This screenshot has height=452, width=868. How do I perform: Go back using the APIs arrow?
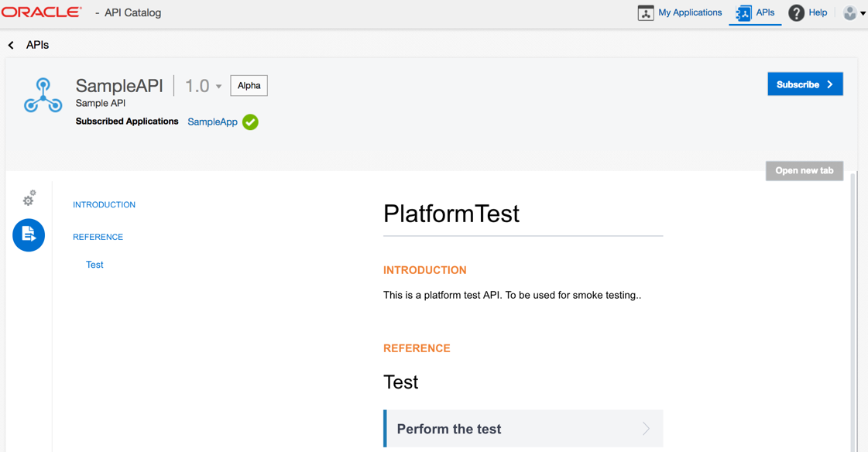click(11, 45)
